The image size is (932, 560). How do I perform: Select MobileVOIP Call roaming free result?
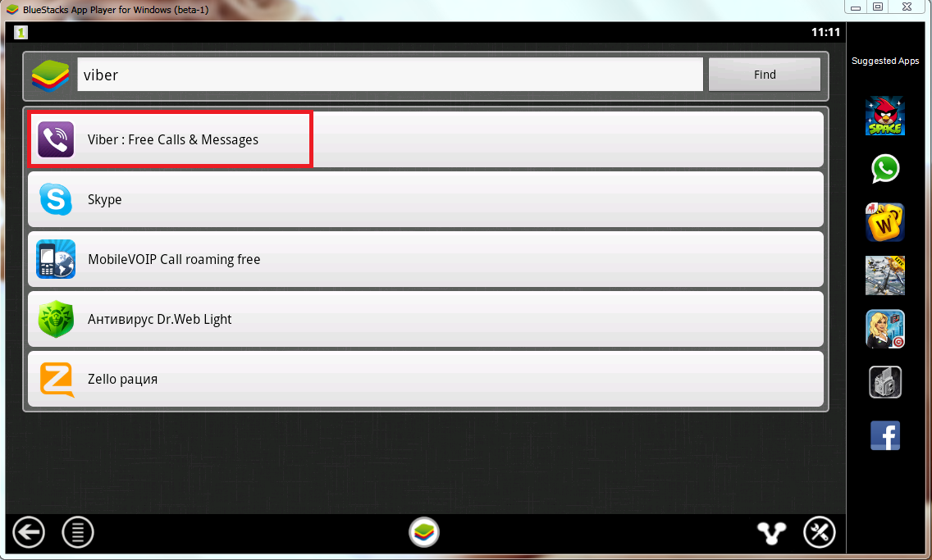tap(426, 260)
